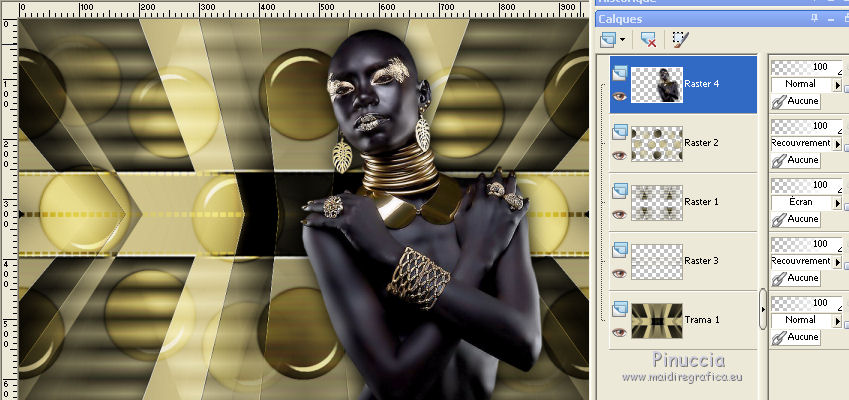Click the Raster 2 layer type icon
The height and width of the screenshot is (400, 849).
click(620, 132)
